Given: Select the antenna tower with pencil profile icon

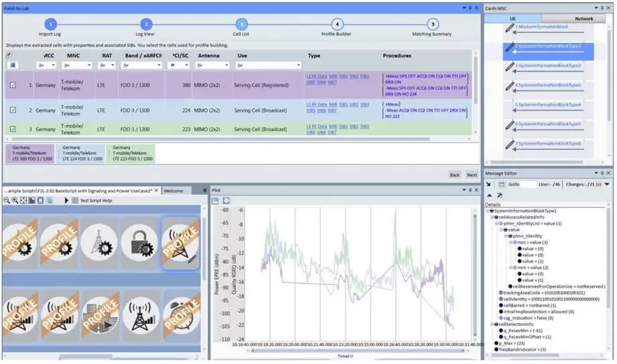Looking at the screenshot, I should pos(181,243).
